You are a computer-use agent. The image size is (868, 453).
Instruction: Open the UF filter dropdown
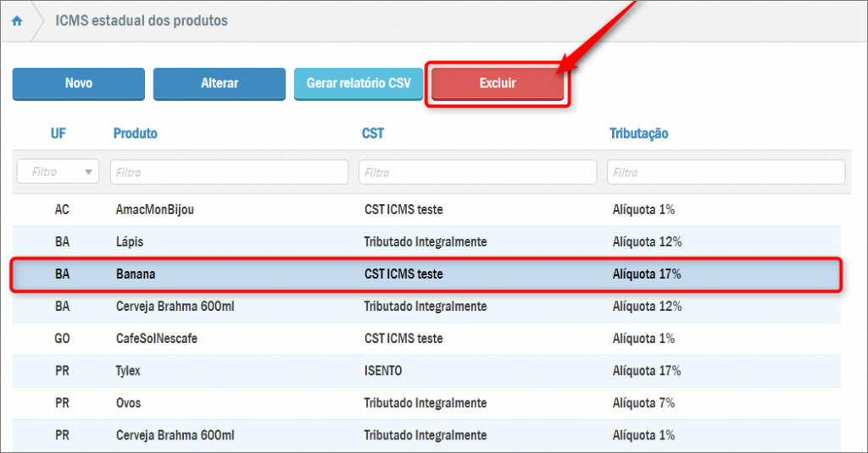(58, 172)
